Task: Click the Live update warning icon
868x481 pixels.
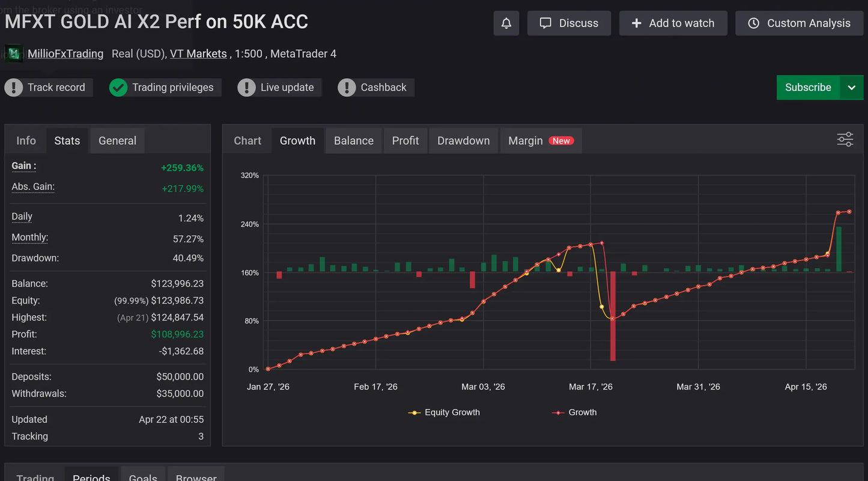Action: [x=246, y=87]
